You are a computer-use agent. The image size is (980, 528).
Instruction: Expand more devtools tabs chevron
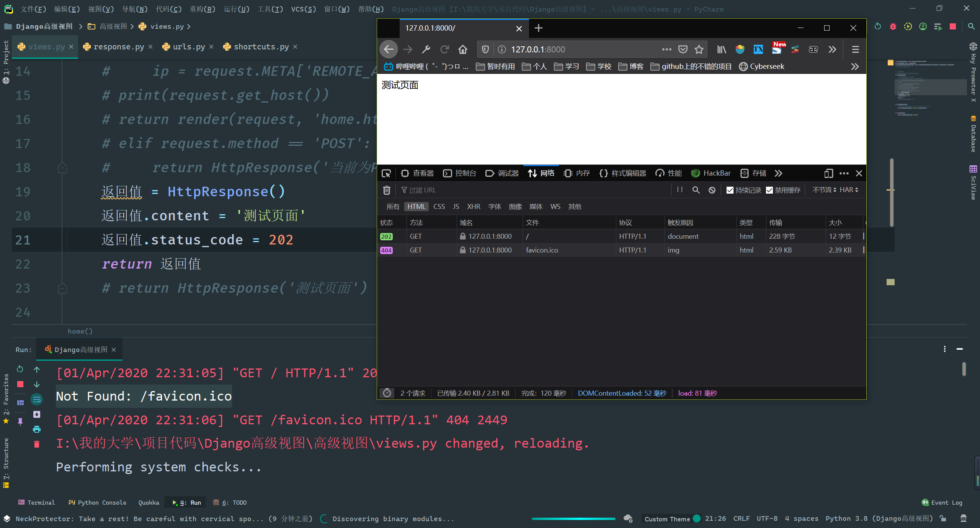click(x=778, y=173)
